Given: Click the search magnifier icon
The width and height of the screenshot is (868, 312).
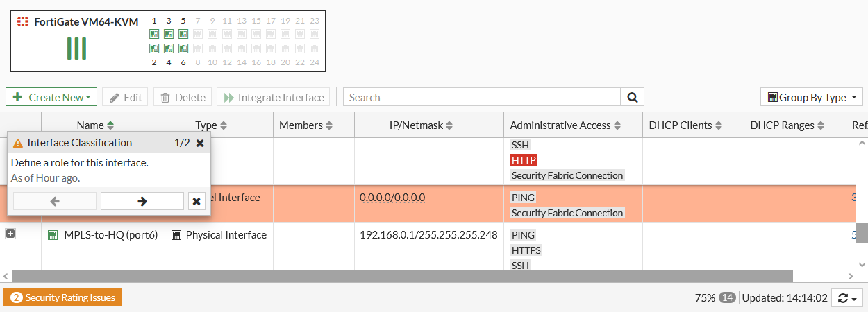Looking at the screenshot, I should (632, 98).
